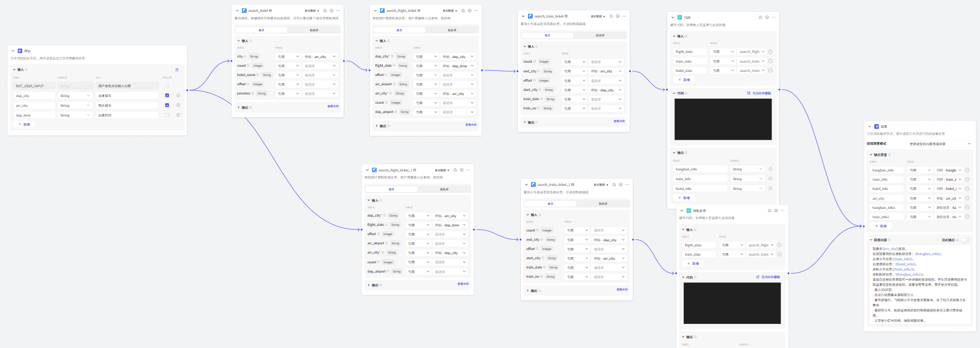This screenshot has height=348, width=980.
Task: Click the search_flight_ticket plugin icon
Action: click(382, 10)
